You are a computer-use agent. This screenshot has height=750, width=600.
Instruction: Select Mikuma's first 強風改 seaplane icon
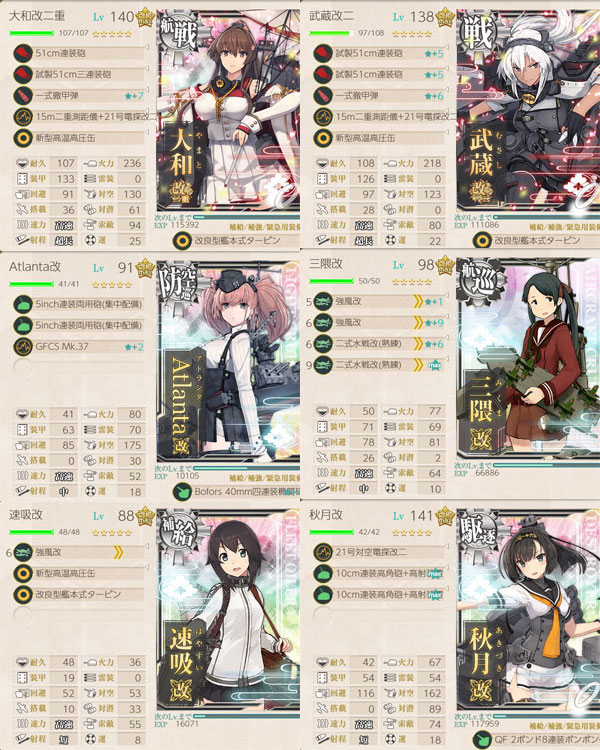[323, 302]
